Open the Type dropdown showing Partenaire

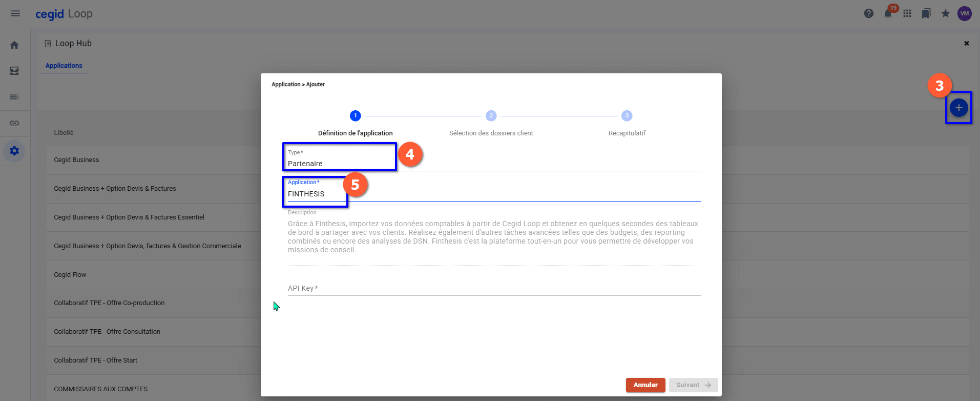click(494, 159)
